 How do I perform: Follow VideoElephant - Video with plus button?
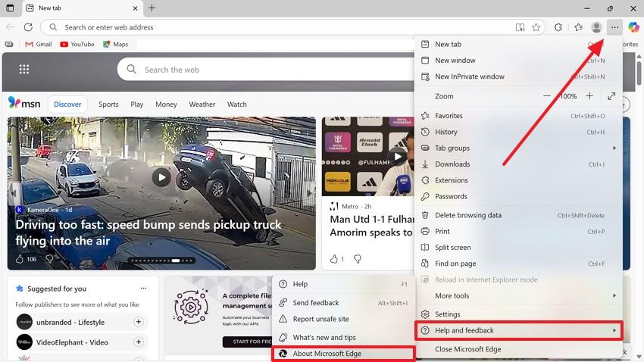pos(139,342)
